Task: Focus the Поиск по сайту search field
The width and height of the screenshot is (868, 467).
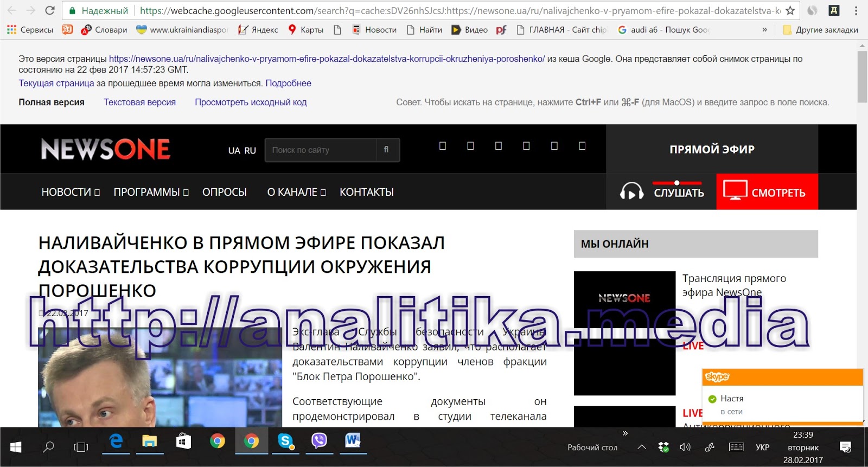Action: coord(321,150)
